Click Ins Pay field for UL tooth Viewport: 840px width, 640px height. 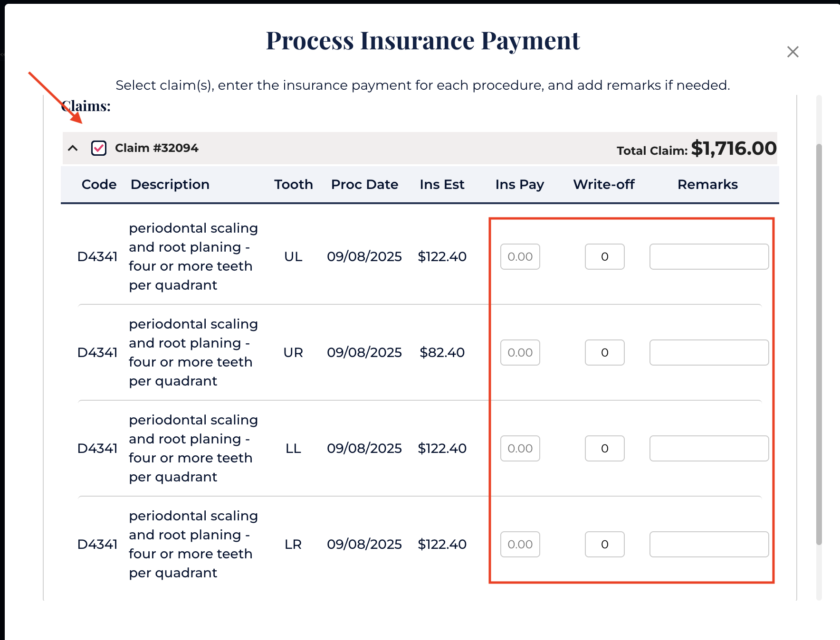pyautogui.click(x=520, y=257)
